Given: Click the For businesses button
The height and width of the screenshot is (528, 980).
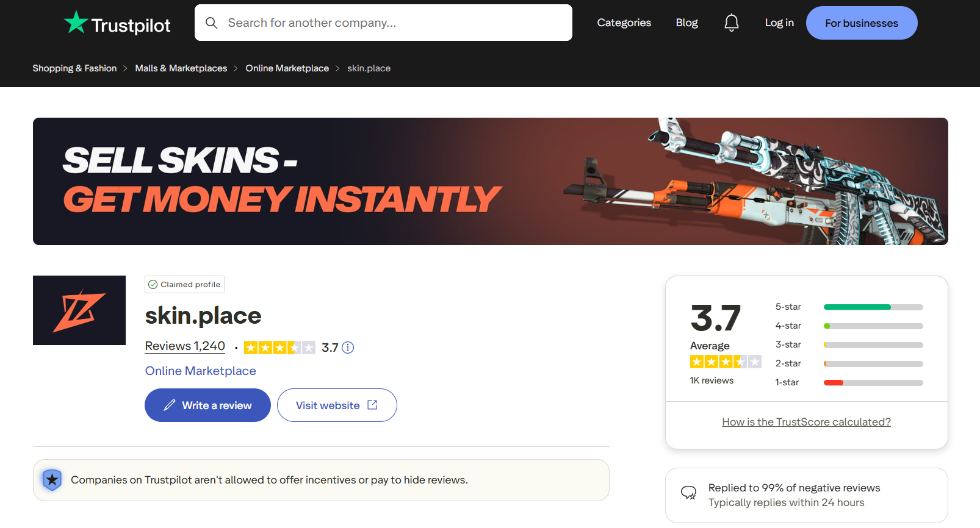Looking at the screenshot, I should (861, 23).
